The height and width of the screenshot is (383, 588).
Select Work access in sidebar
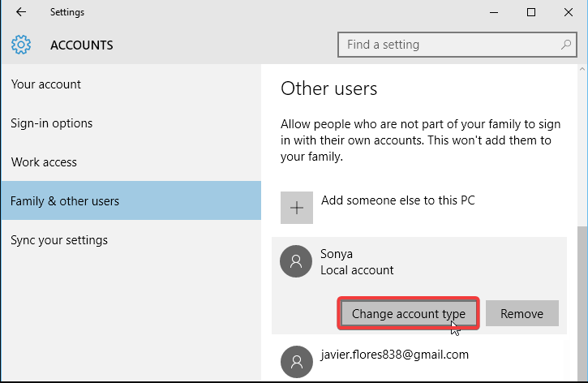(x=44, y=162)
